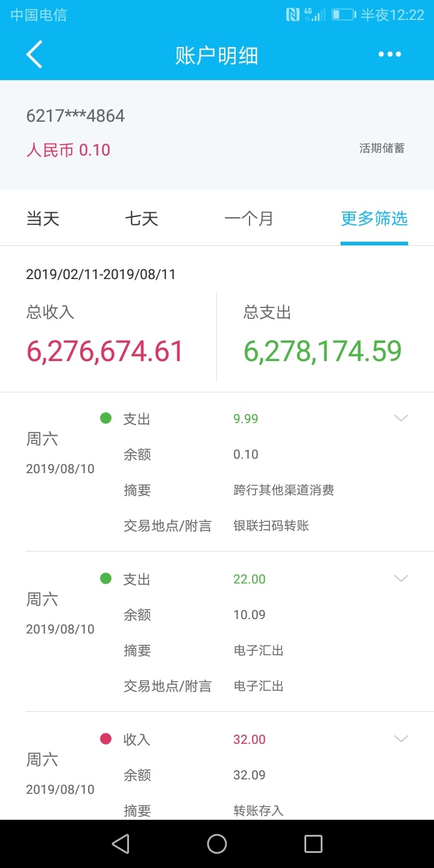This screenshot has height=868, width=434.
Task: Open the three-dot more options menu
Action: click(389, 54)
